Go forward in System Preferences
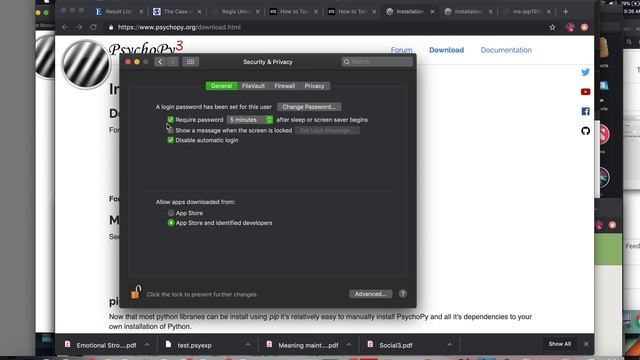The height and width of the screenshot is (360, 640). pyautogui.click(x=172, y=62)
